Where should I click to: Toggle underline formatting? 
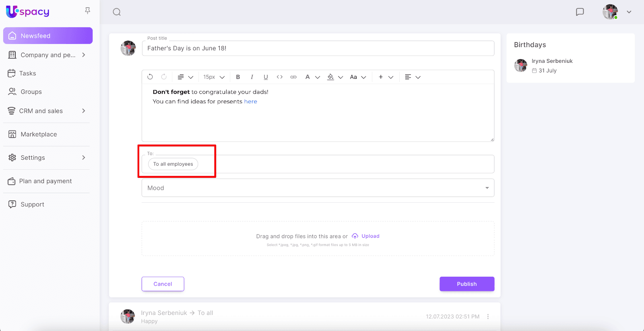pos(266,77)
